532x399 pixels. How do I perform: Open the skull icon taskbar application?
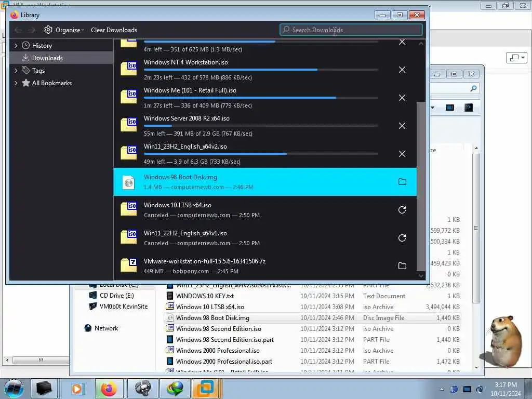(x=143, y=389)
